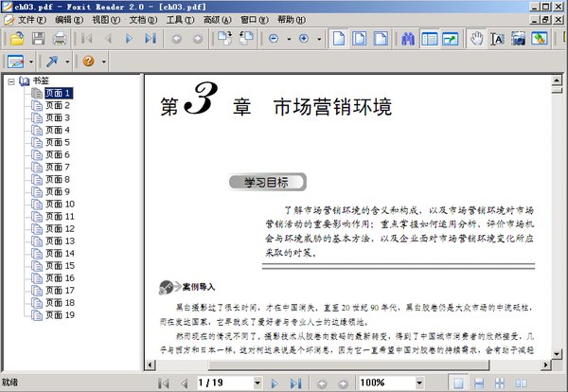Open help icon dropdown arrow

tap(103, 62)
